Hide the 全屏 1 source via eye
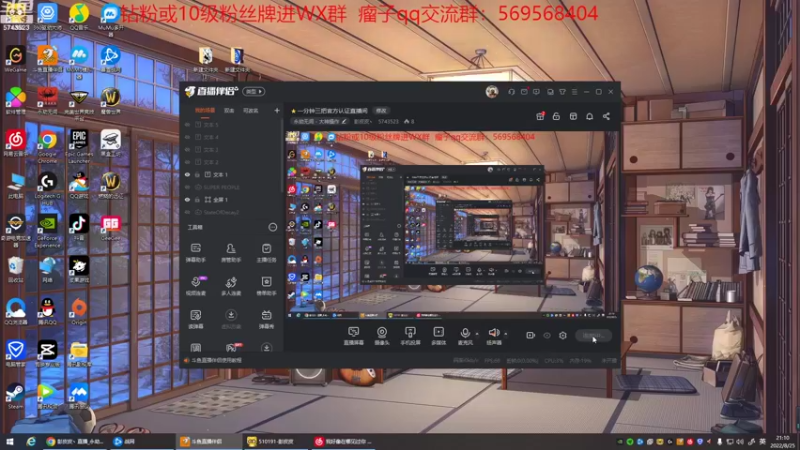The image size is (800, 450). pyautogui.click(x=187, y=199)
